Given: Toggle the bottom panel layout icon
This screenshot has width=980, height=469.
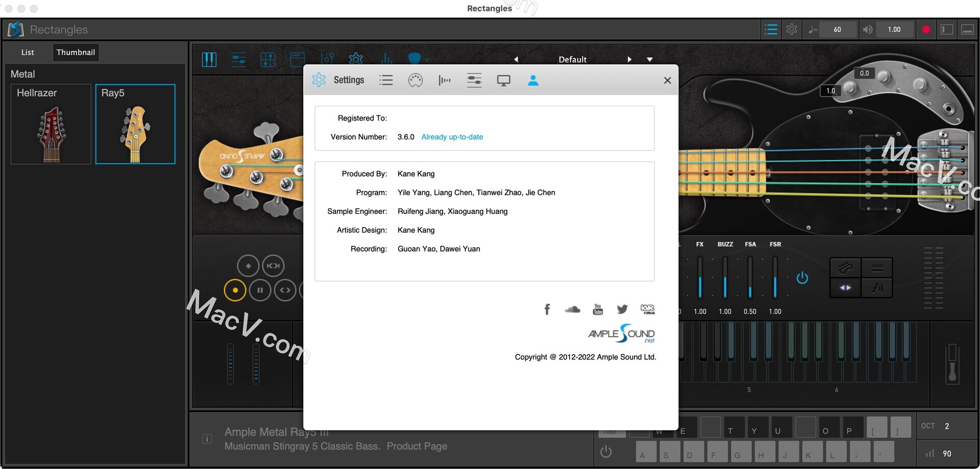Looking at the screenshot, I should coord(967,30).
